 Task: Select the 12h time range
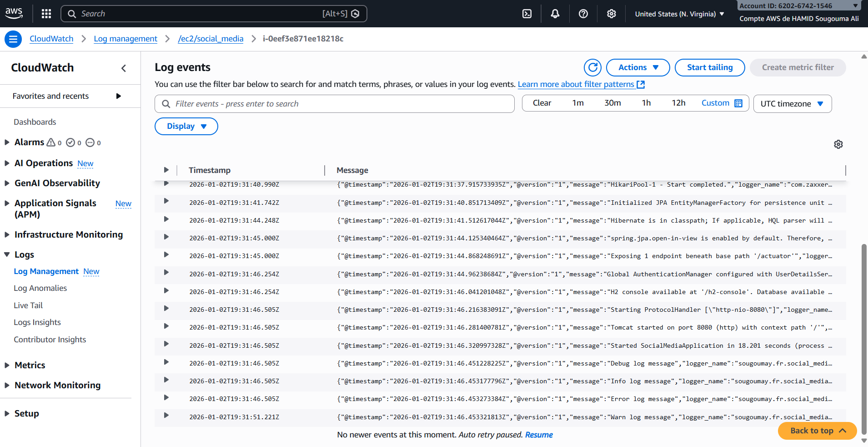click(678, 103)
